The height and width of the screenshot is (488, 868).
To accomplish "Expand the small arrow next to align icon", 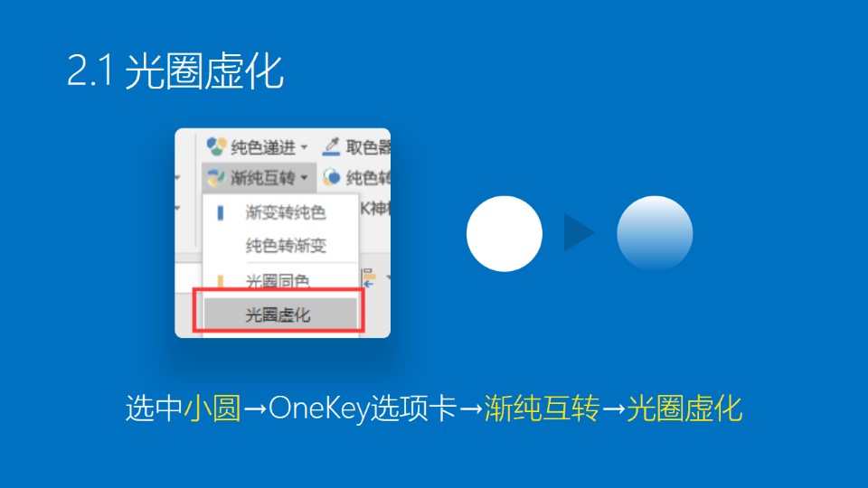I will (x=387, y=277).
